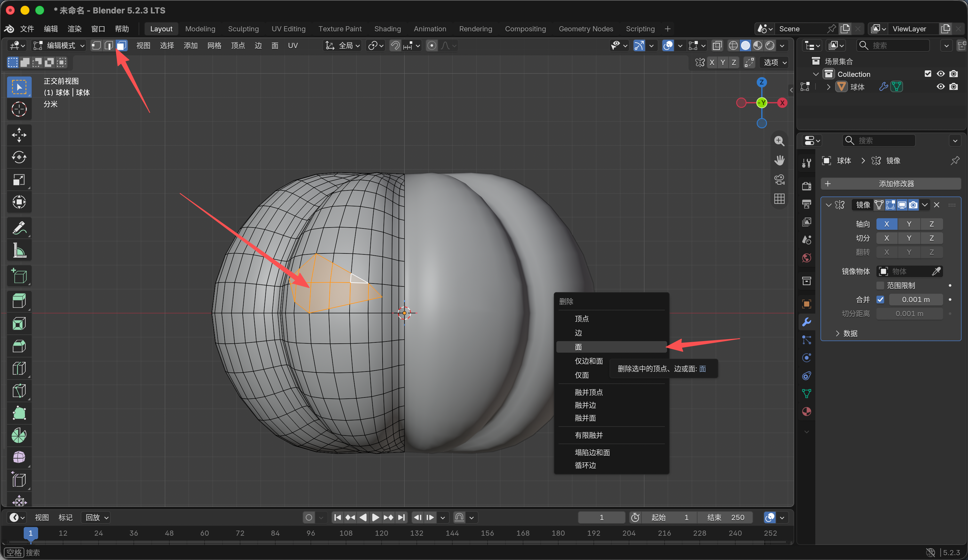Expand the 球体 tree item
968x560 pixels.
(828, 87)
